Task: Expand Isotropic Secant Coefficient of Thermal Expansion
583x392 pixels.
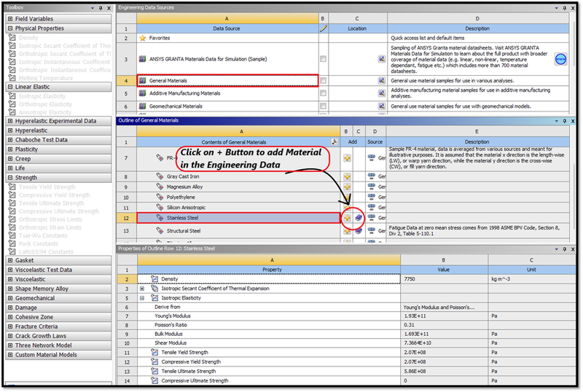Action: [142, 289]
